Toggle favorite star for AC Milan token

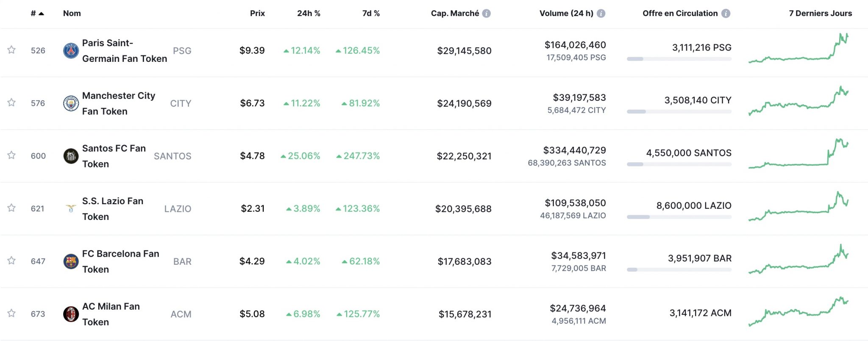11,313
